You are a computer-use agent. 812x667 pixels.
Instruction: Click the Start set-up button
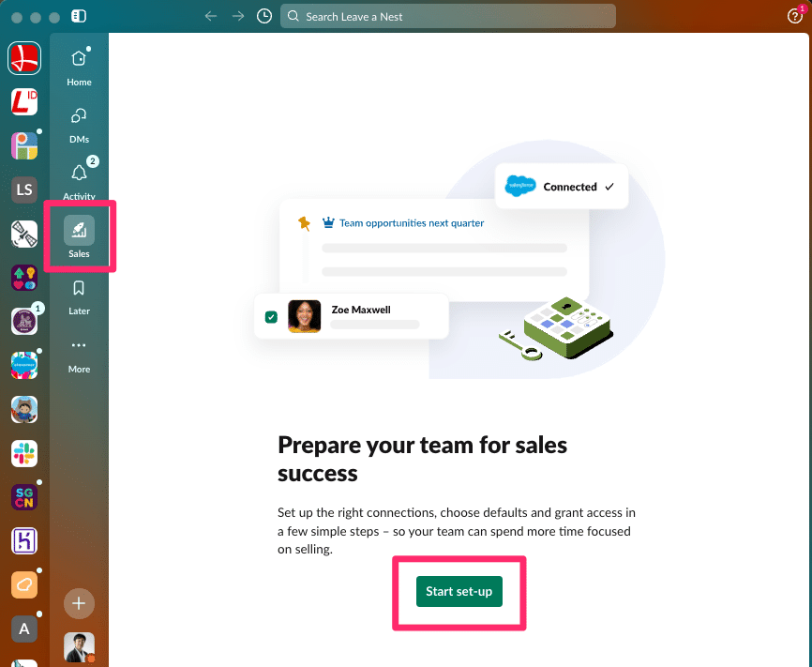click(x=459, y=591)
